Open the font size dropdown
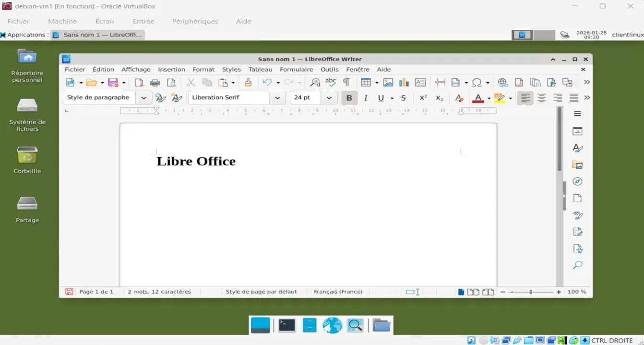Viewport: 644px width, 345px height. click(x=329, y=98)
